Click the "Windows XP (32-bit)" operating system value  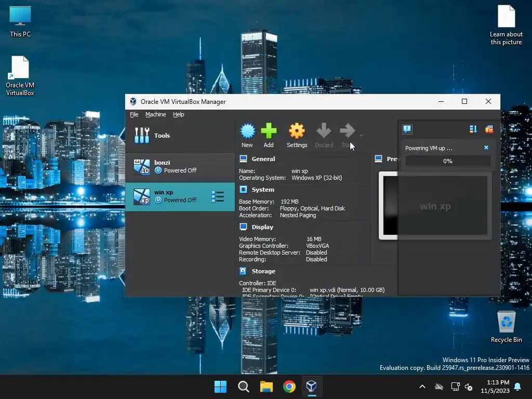coord(317,178)
